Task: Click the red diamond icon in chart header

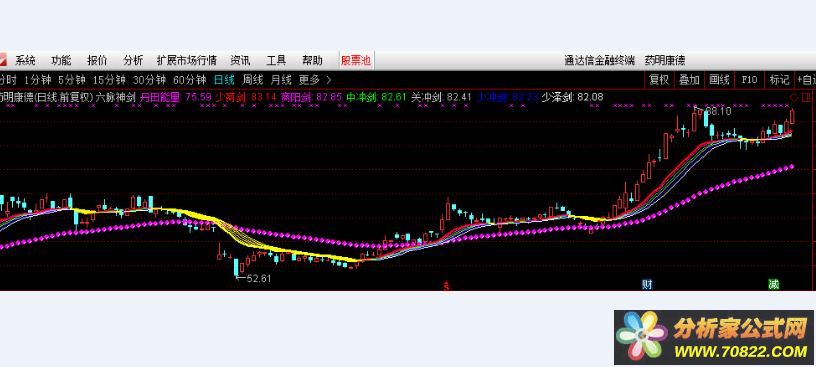Action: pyautogui.click(x=794, y=97)
